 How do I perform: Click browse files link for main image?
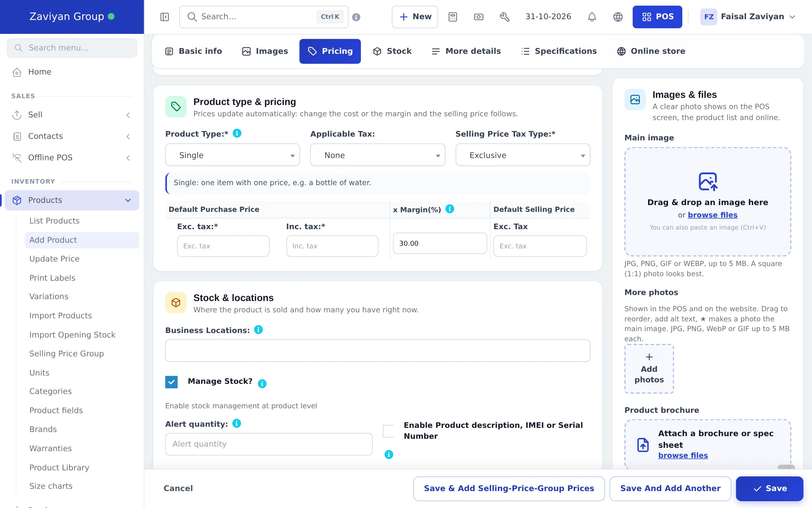[712, 215]
